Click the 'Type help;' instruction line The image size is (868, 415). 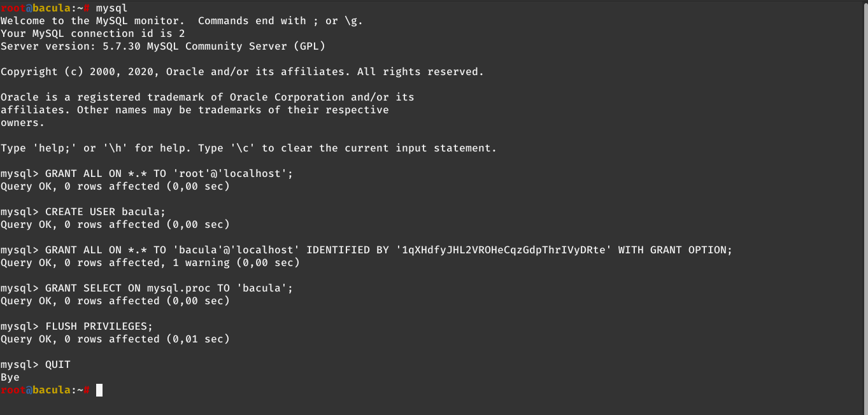point(249,148)
